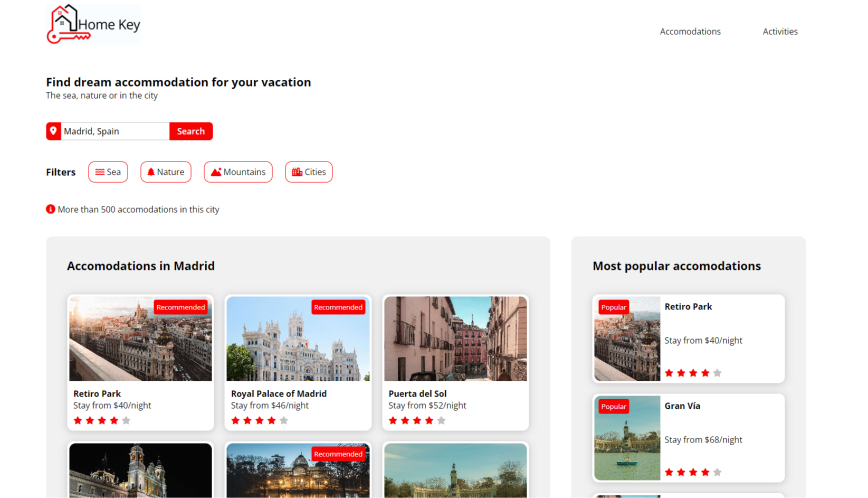The width and height of the screenshot is (868, 498).
Task: Click "Stay from $40/night" in the Accomodations in Madrid list
Action: coord(112,406)
